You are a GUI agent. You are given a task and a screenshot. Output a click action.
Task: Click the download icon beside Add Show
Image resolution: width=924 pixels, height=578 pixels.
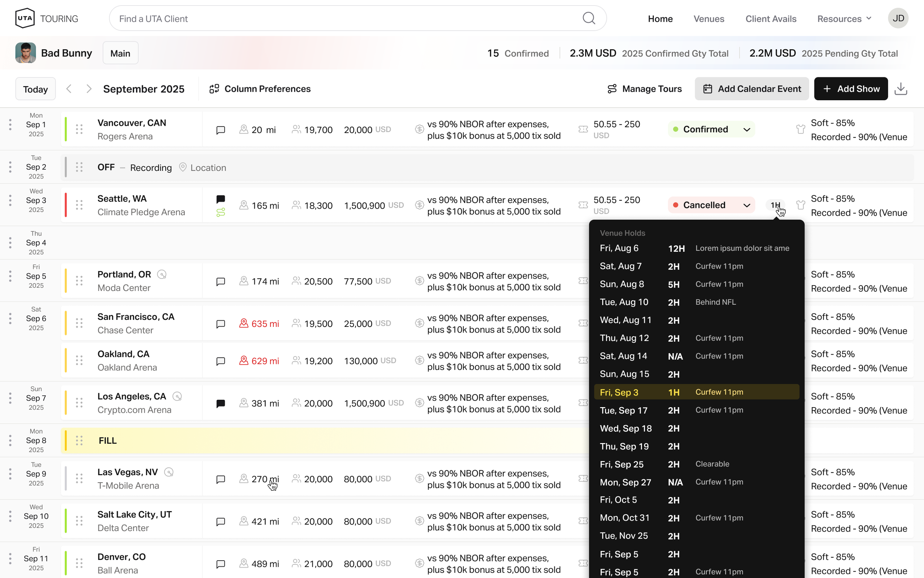coord(901,89)
